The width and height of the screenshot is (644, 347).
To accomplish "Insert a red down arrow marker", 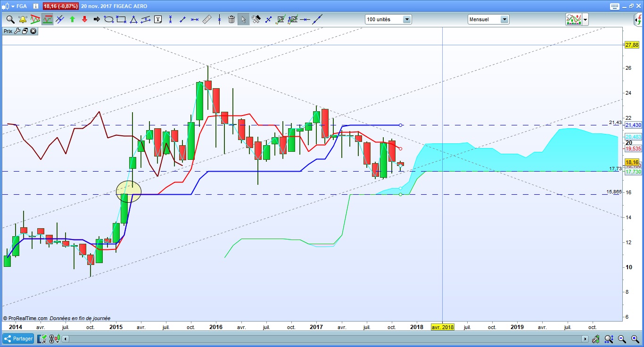I will coord(84,19).
